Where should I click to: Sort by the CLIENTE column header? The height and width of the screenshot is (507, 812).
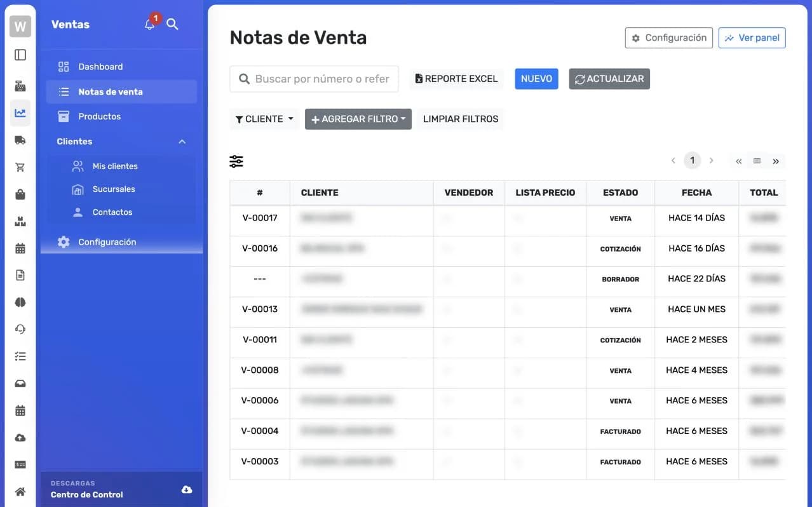point(362,193)
